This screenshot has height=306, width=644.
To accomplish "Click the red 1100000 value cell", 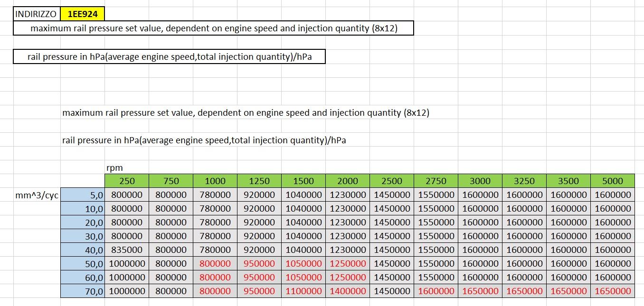I will click(303, 291).
